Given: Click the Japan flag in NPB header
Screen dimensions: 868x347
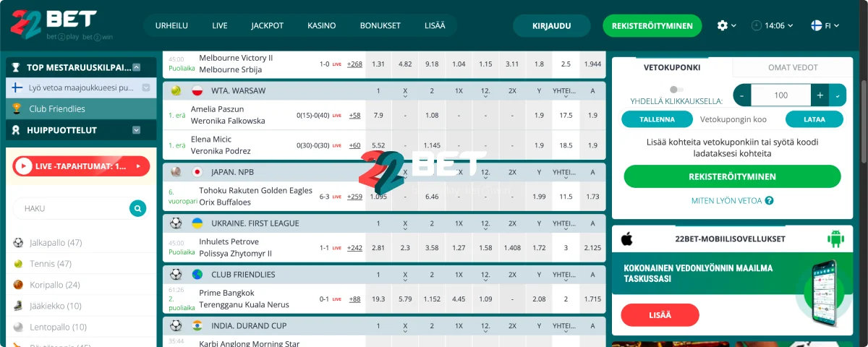Looking at the screenshot, I should click(197, 172).
